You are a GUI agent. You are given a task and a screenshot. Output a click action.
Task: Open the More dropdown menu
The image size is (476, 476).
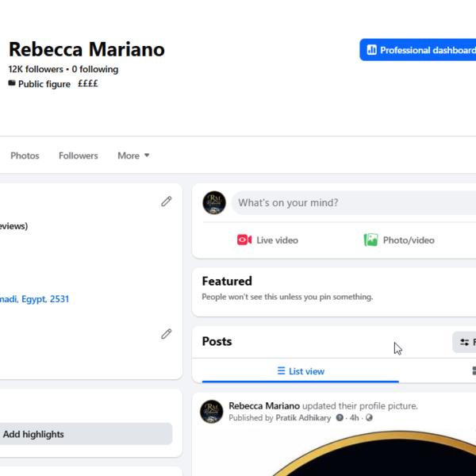coord(133,155)
